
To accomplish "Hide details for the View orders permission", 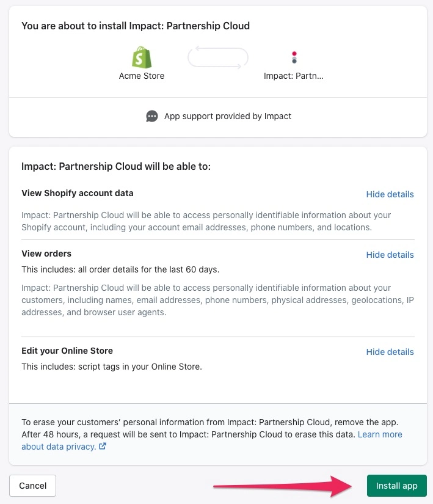I will (x=390, y=255).
